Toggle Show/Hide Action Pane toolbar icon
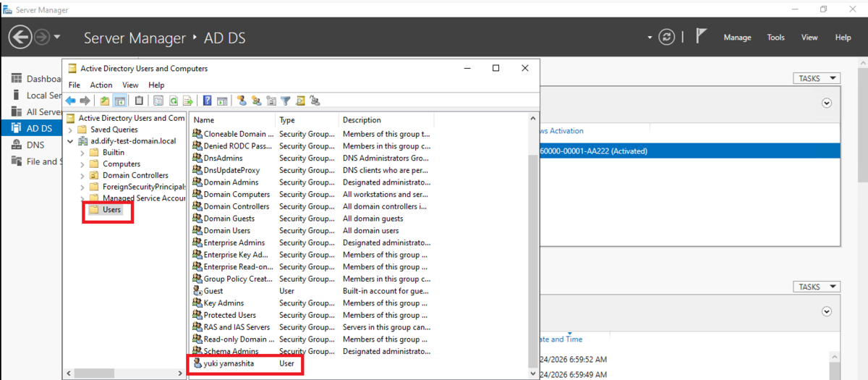The width and height of the screenshot is (868, 380). (222, 101)
